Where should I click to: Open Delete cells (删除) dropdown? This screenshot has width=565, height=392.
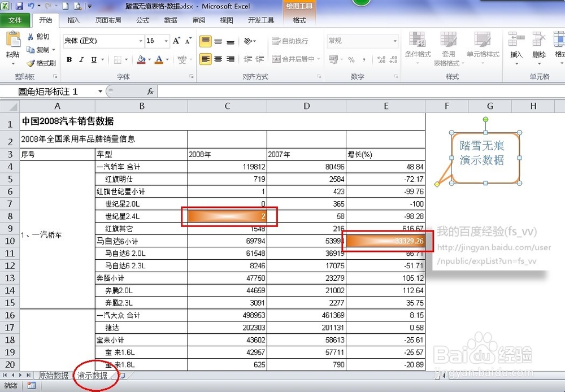[x=539, y=49]
